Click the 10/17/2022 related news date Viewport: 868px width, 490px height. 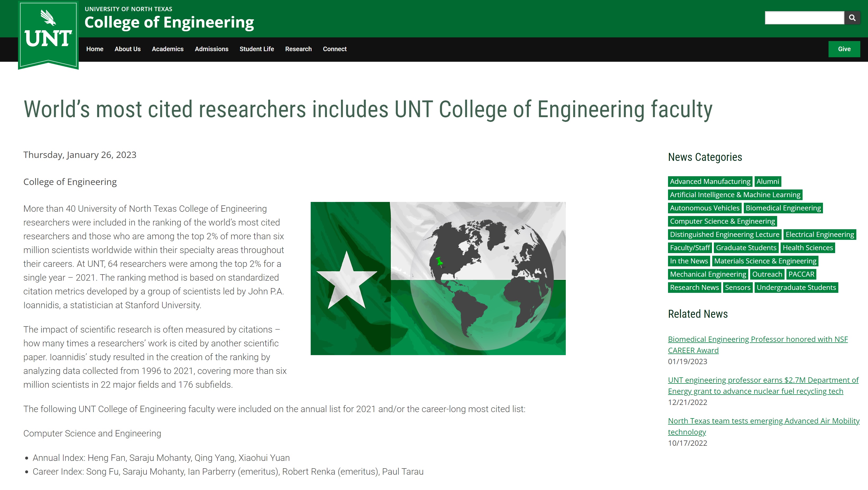[687, 443]
